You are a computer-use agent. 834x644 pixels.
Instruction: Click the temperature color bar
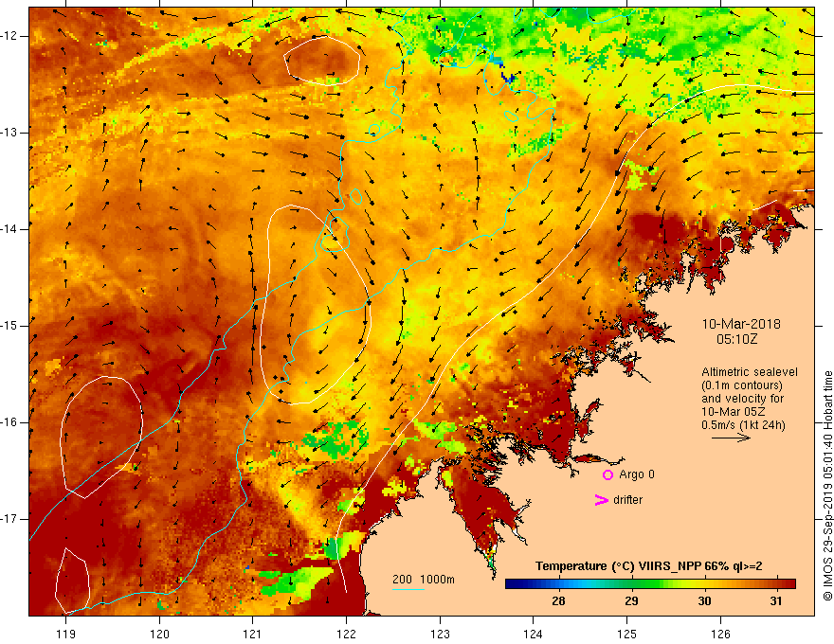coord(650,584)
